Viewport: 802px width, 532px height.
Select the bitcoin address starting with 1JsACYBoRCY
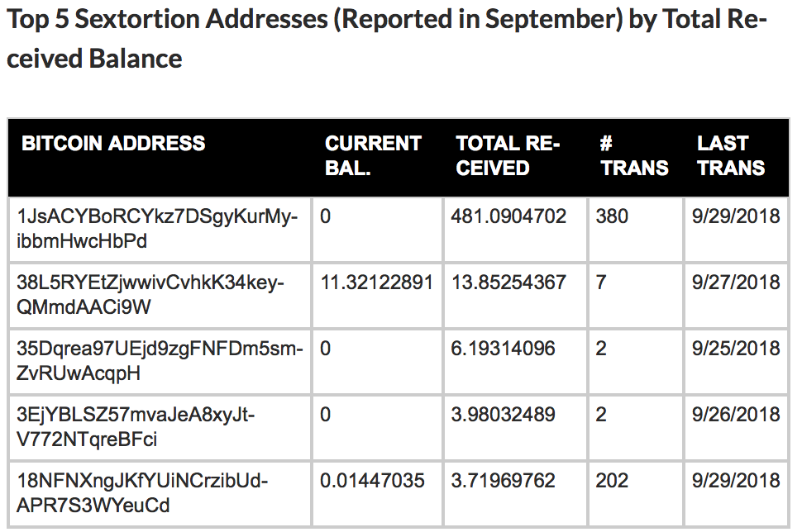(x=157, y=229)
